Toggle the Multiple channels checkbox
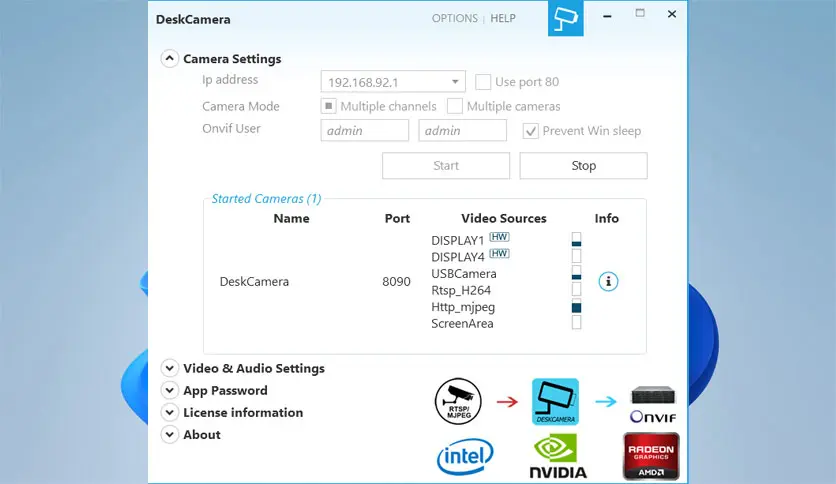 [x=328, y=106]
